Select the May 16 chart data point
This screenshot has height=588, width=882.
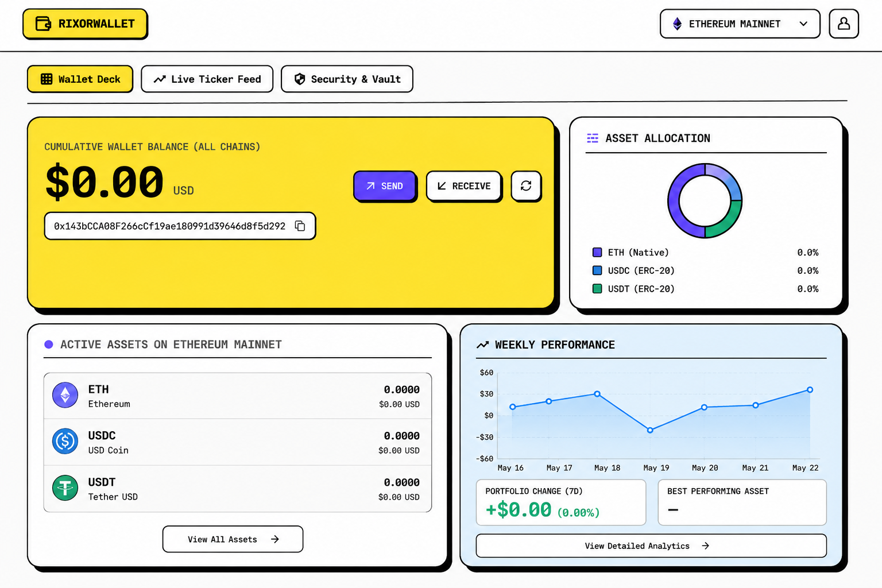pyautogui.click(x=513, y=407)
